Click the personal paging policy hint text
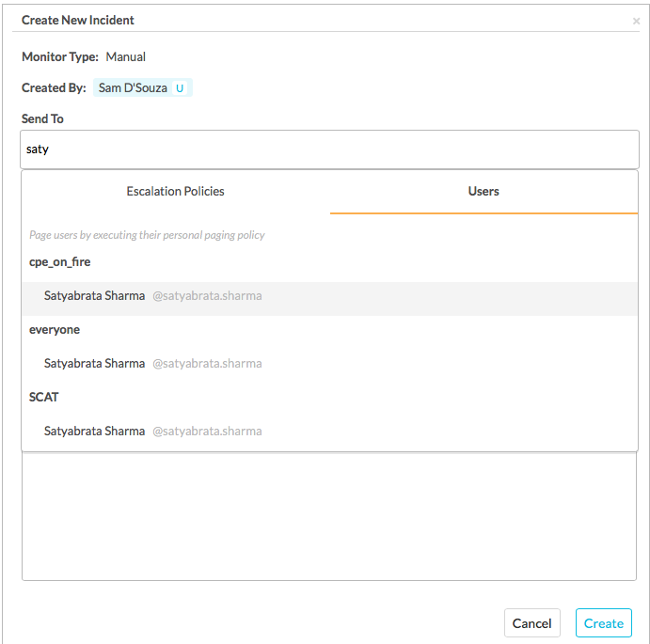Viewport: 650px width, 644px height. point(147,235)
